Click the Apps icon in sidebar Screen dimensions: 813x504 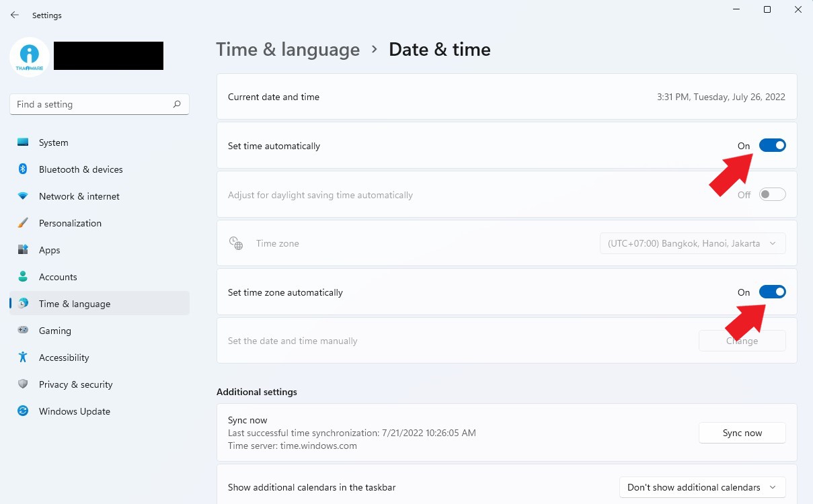[x=23, y=250]
